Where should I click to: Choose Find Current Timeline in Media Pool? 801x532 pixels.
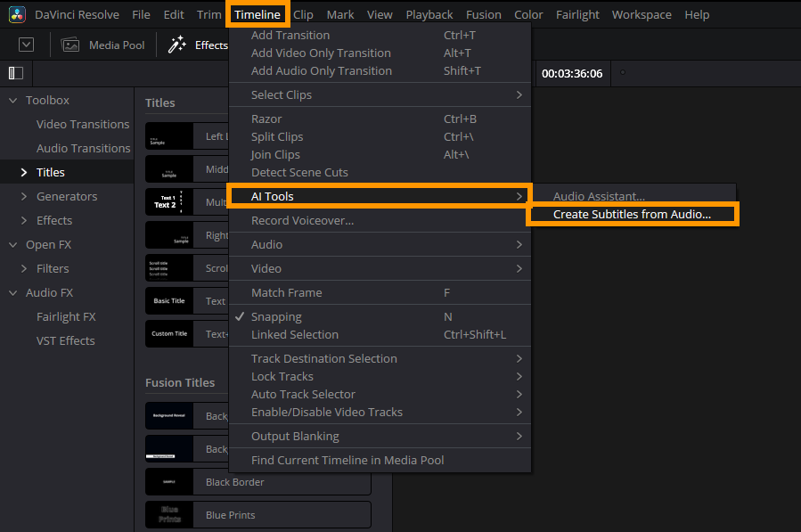(x=380, y=461)
